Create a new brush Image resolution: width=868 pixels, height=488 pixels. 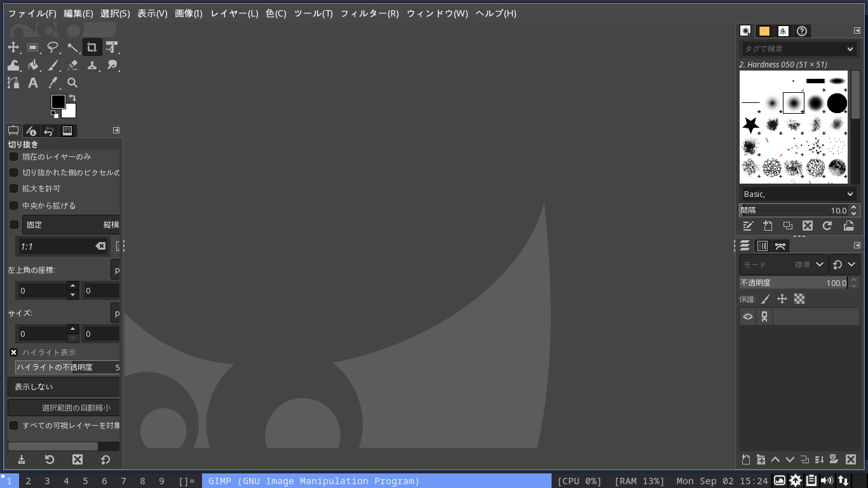(768, 226)
